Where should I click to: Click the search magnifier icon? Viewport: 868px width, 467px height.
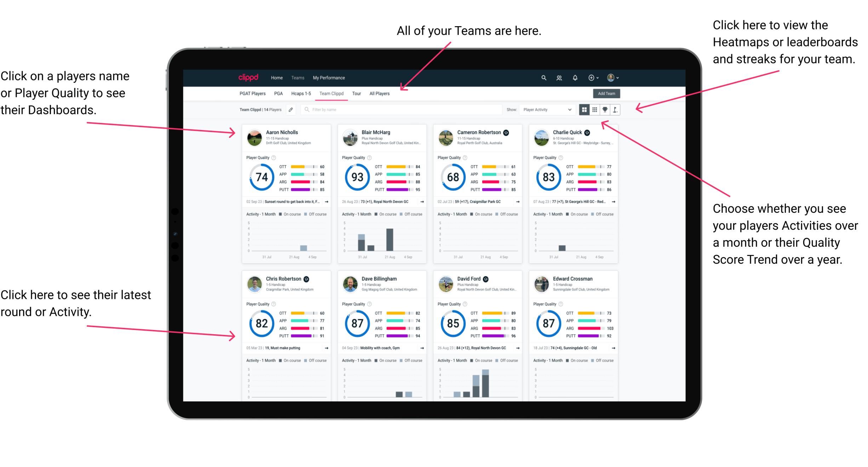point(543,77)
